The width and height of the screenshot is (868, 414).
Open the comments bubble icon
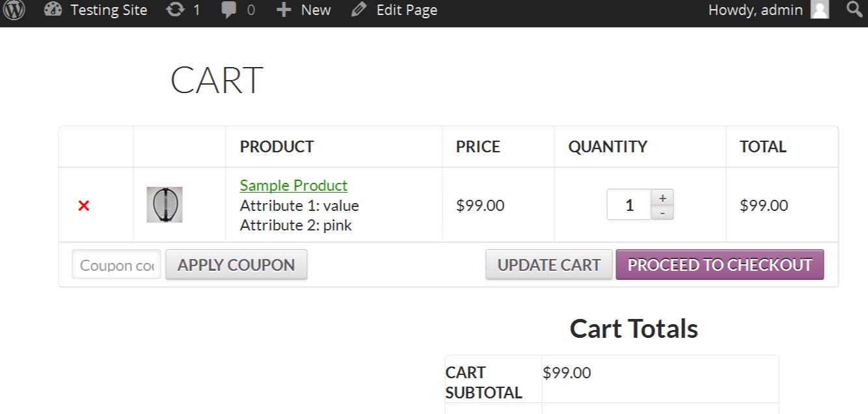(229, 10)
